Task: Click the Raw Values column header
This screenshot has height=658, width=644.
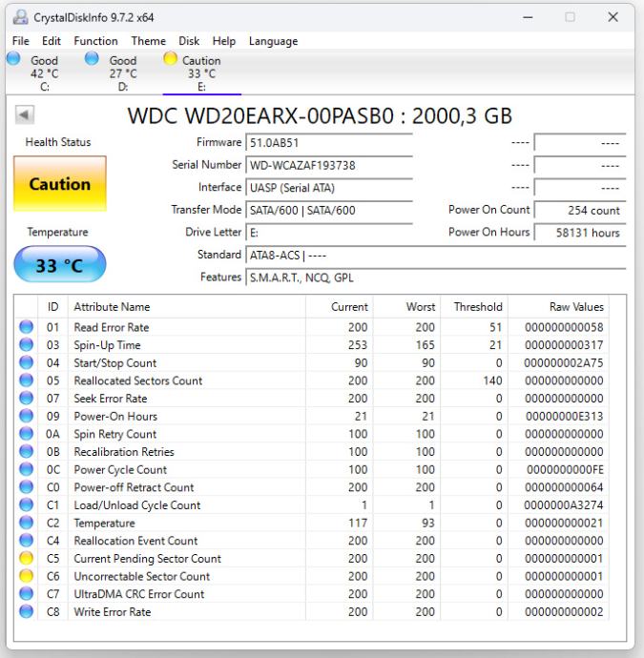Action: pyautogui.click(x=576, y=307)
